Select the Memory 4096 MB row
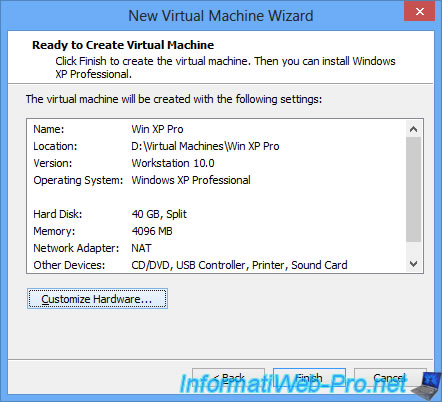 pyautogui.click(x=216, y=231)
